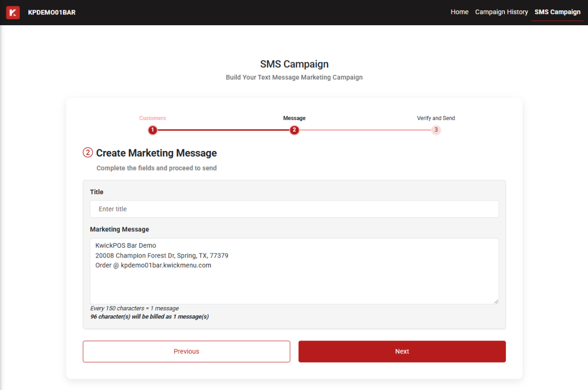Click the Title field label
Viewport: 588px width, 390px height.
pyautogui.click(x=96, y=192)
